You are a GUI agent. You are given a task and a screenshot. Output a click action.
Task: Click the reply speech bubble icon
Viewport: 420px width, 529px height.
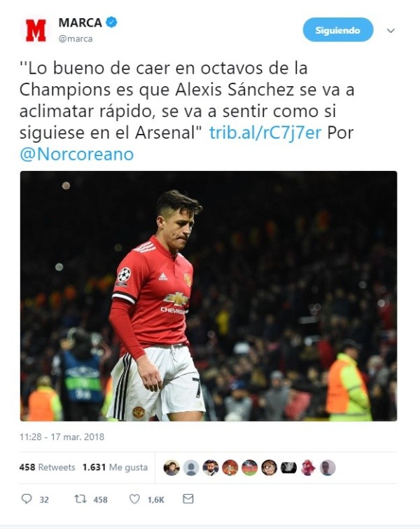coord(27,499)
